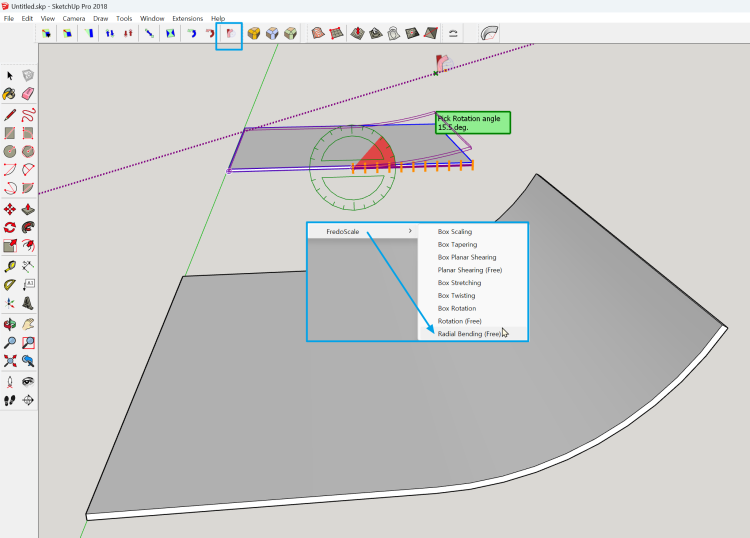The width and height of the screenshot is (750, 538).
Task: Select the arrow Select tool
Action: coord(10,76)
